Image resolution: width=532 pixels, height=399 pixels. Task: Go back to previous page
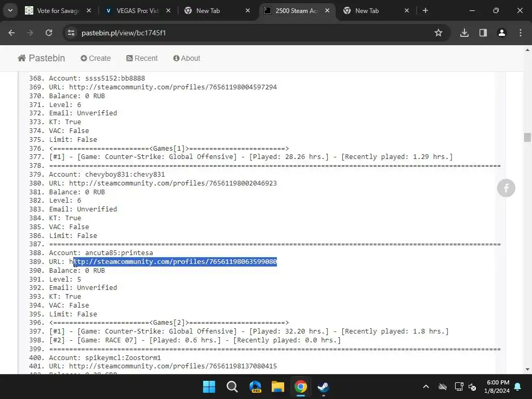(x=11, y=33)
